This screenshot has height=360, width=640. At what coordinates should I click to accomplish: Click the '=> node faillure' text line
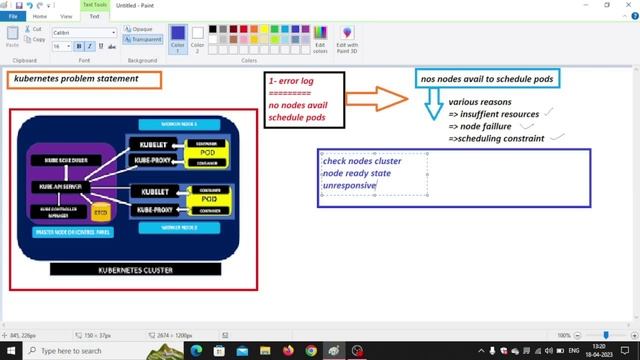pos(480,127)
